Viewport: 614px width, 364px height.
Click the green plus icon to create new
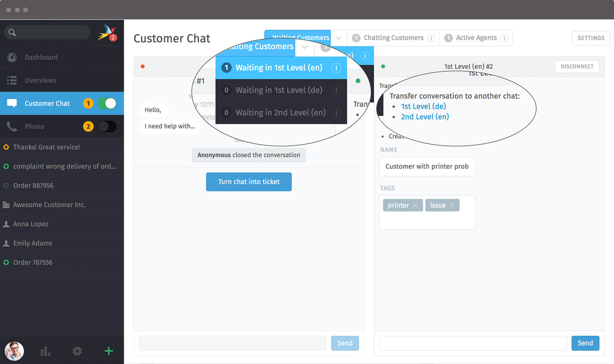pyautogui.click(x=109, y=351)
